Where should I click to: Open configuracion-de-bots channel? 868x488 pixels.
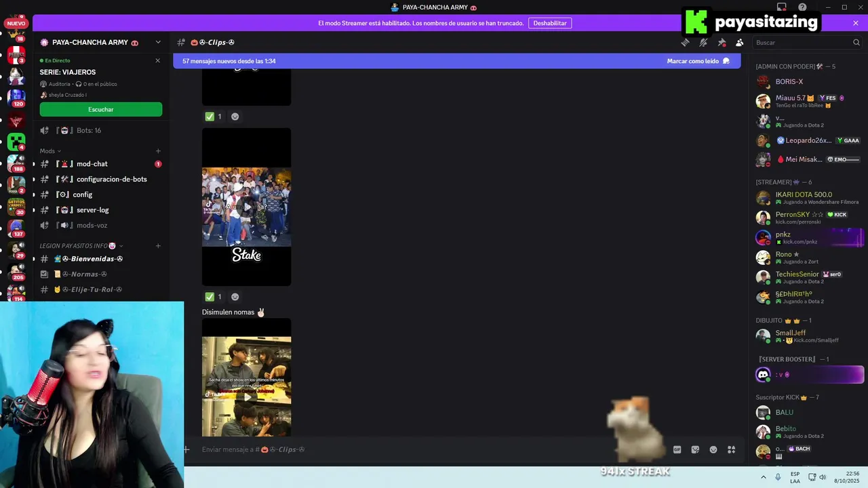(100, 179)
